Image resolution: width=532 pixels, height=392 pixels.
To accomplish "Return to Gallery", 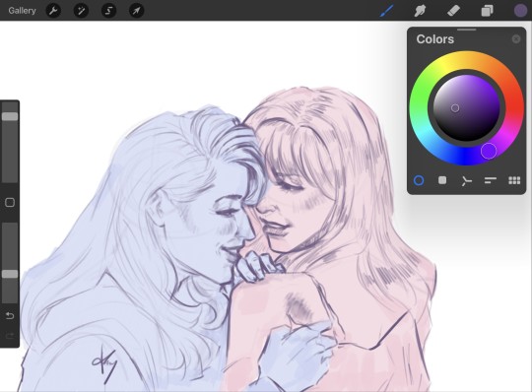I will (22, 11).
